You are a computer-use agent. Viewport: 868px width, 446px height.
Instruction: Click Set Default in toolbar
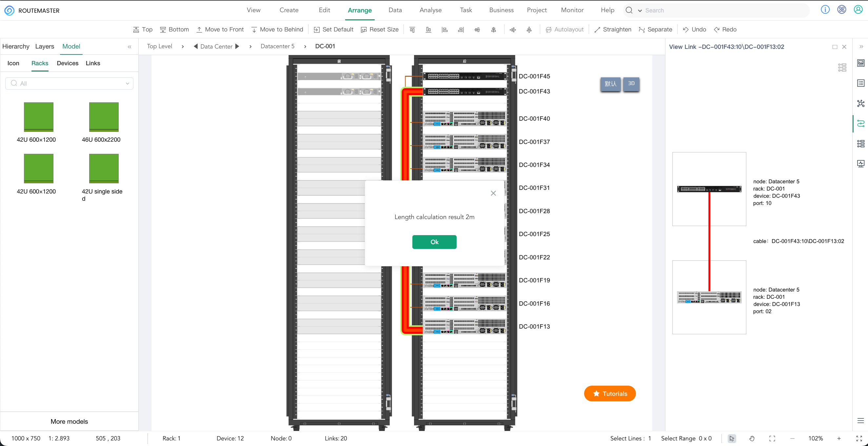click(x=334, y=29)
